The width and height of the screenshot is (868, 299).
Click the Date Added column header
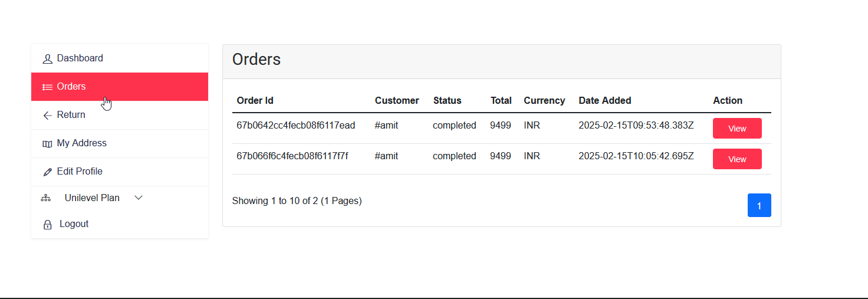604,101
